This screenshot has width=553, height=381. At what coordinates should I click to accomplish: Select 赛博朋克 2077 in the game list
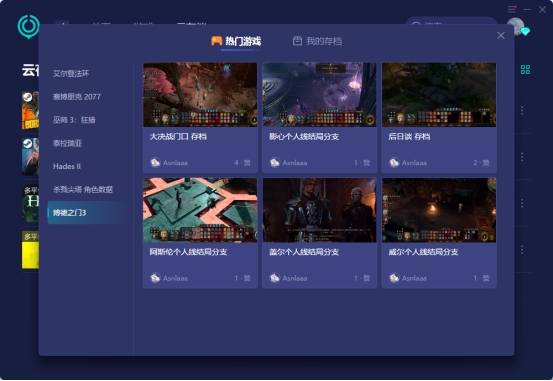(77, 97)
